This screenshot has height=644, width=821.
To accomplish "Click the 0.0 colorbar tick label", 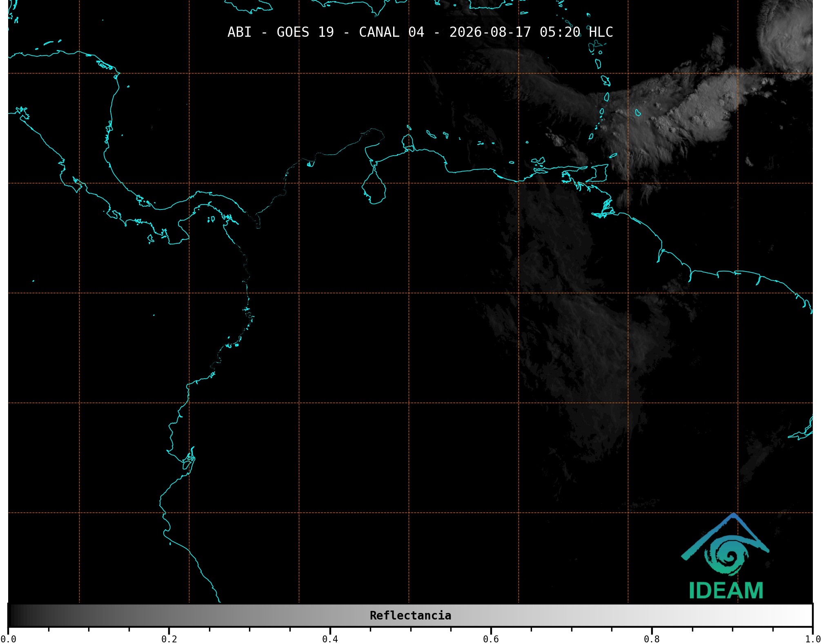I will click(8, 639).
